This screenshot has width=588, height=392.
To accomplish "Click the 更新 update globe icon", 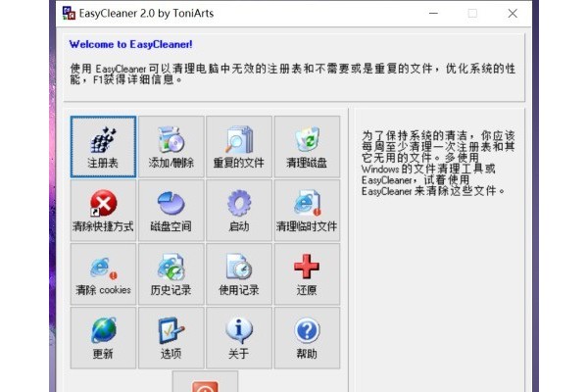I will 103,338.
